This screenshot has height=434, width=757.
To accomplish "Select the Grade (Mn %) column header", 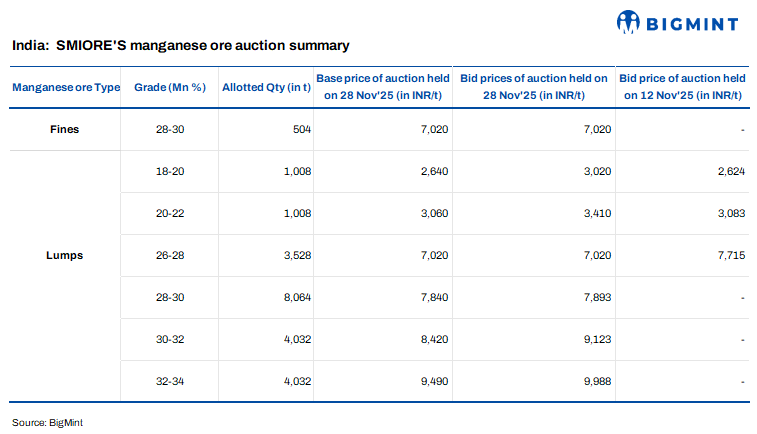I will [170, 87].
